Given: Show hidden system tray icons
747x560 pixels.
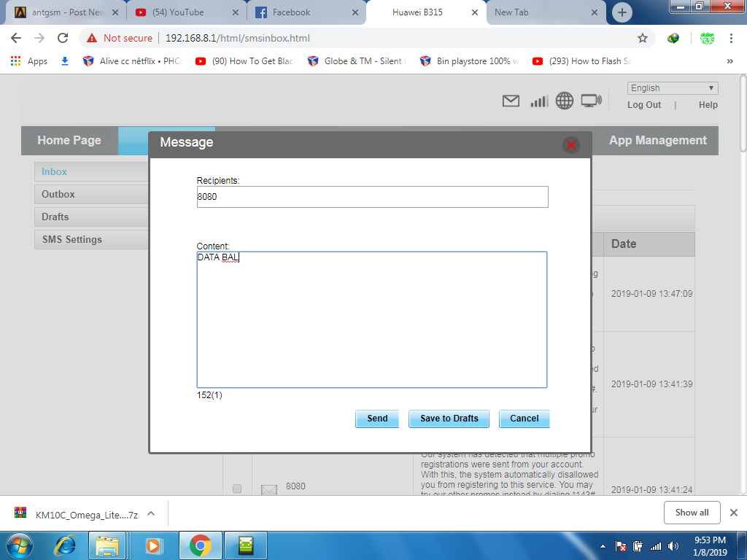Looking at the screenshot, I should click(603, 546).
